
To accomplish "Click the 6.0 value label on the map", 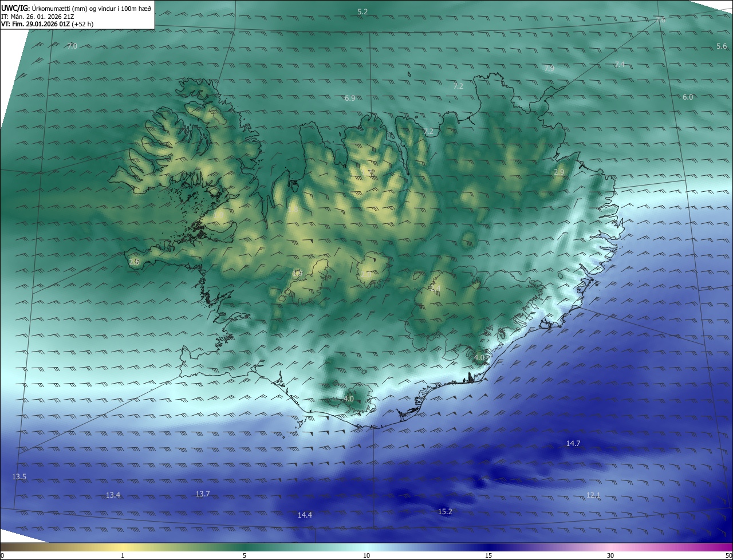I will pyautogui.click(x=688, y=97).
